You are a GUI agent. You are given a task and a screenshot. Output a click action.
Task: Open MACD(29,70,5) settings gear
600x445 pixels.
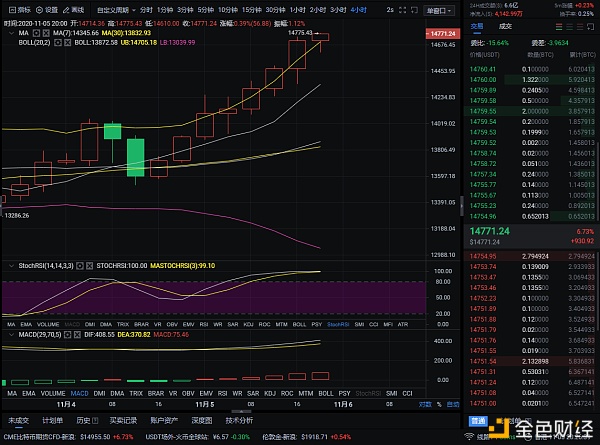(x=67, y=334)
